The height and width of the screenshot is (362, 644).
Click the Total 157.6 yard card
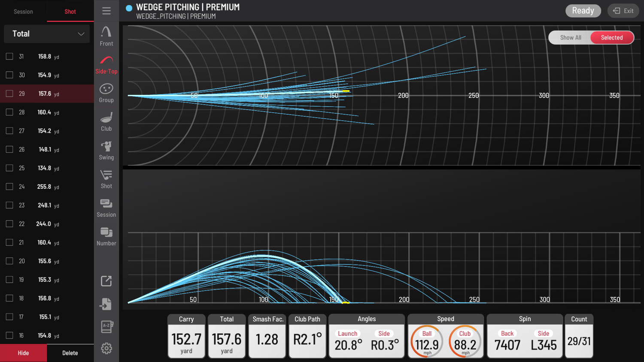[x=227, y=336]
